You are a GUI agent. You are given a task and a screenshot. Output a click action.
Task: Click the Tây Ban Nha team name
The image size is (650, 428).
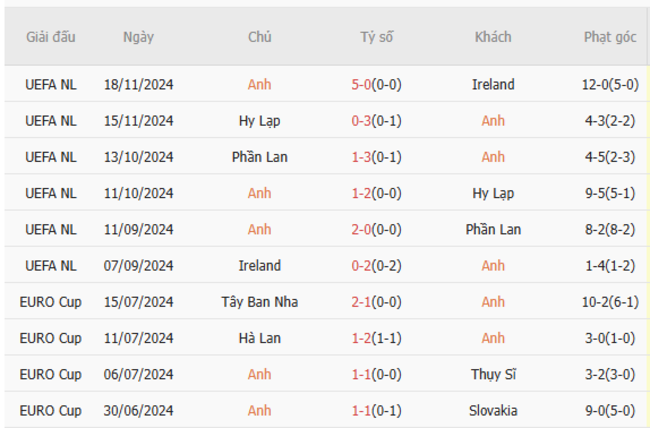[260, 302]
